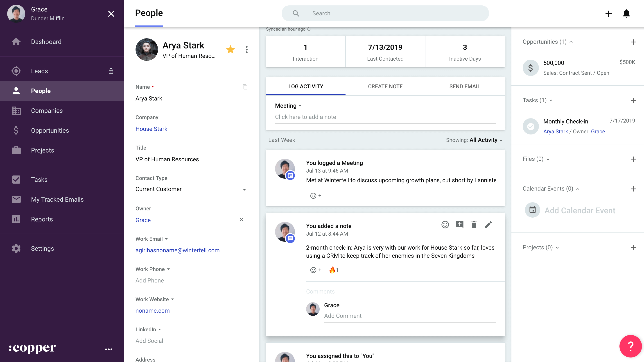The height and width of the screenshot is (362, 644).
Task: Add a project with plus icon
Action: click(633, 247)
